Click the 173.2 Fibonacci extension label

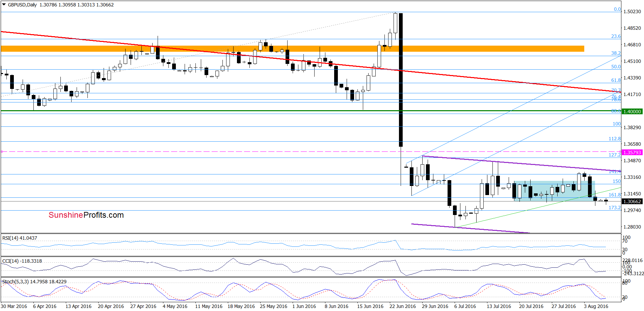tap(615, 208)
